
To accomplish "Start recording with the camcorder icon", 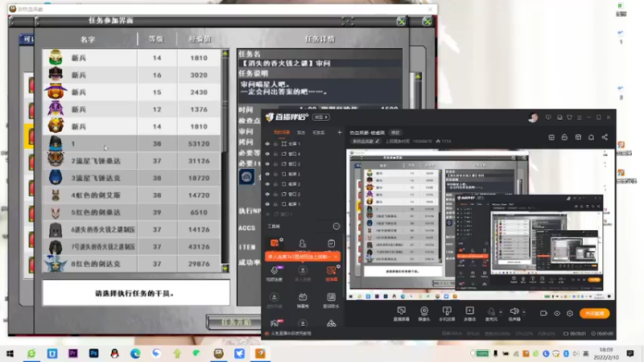I will point(543,313).
